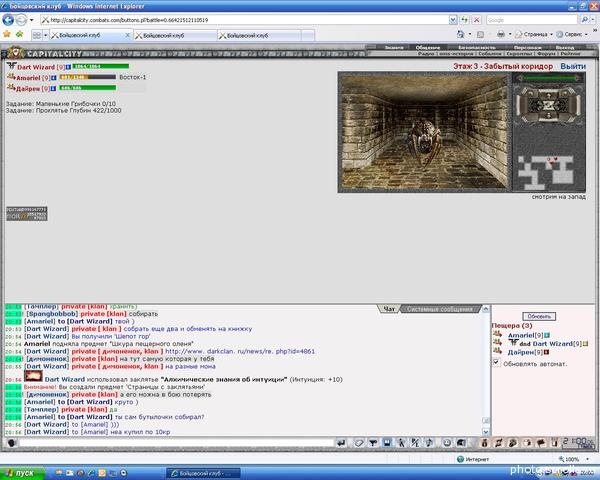Click the Google search box in IE
The width and height of the screenshot is (600, 480).
tap(532, 20)
